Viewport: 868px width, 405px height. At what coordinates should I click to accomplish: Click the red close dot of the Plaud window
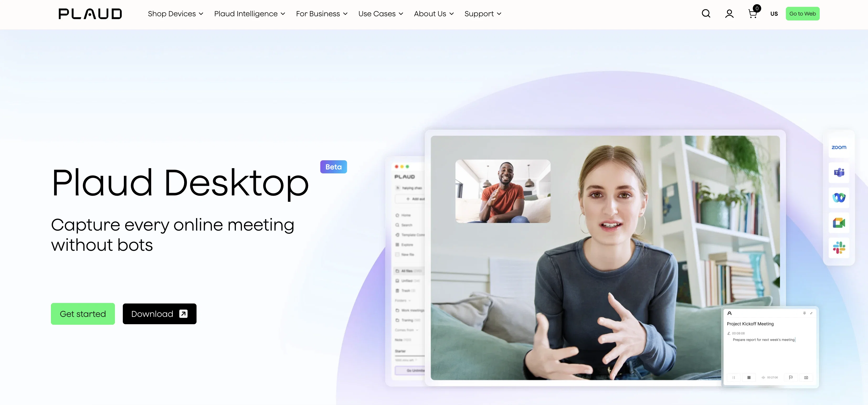(396, 167)
